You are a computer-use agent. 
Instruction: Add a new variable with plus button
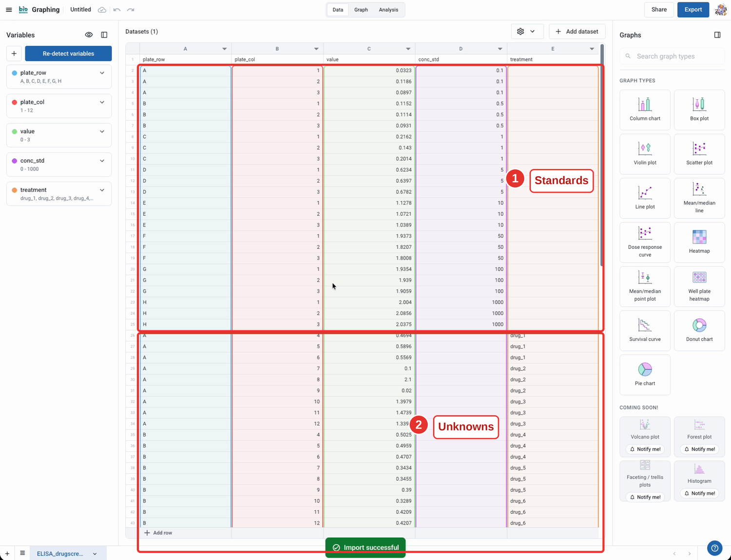(14, 54)
